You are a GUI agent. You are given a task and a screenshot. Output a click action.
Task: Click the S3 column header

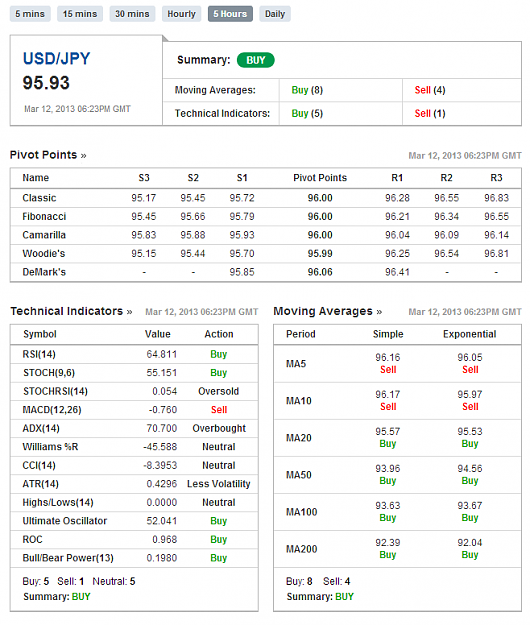(144, 178)
